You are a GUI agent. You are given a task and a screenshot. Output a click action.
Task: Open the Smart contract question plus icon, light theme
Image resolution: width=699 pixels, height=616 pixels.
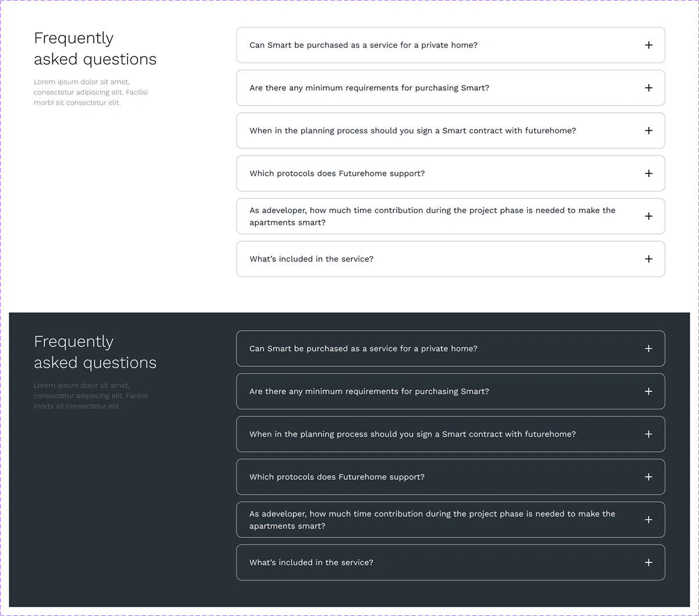pos(648,130)
